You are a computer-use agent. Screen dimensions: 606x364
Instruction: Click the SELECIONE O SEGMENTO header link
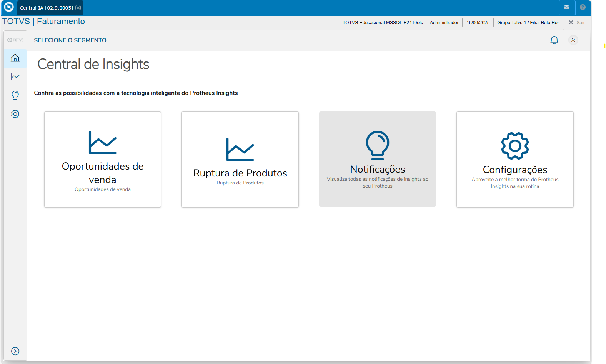pyautogui.click(x=70, y=40)
